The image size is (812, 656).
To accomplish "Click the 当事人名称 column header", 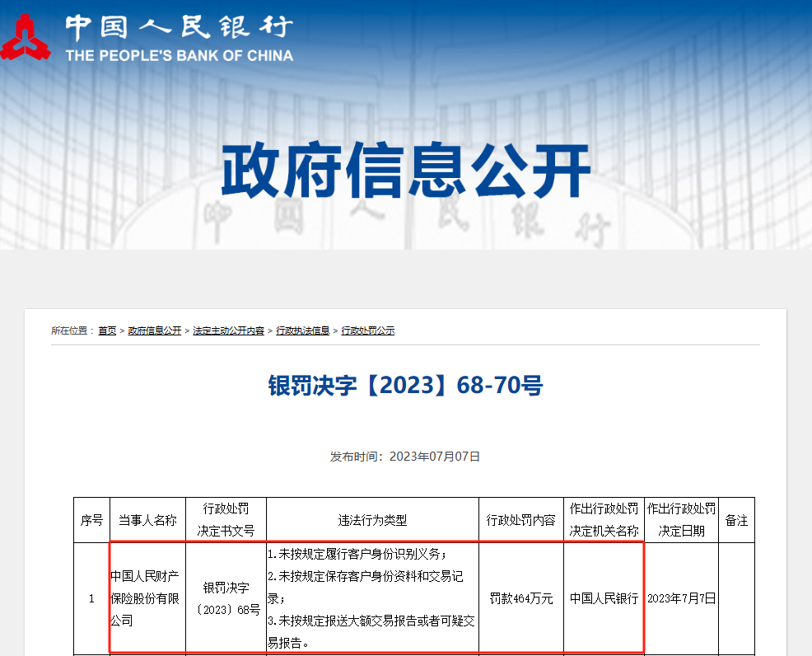I will pyautogui.click(x=147, y=520).
